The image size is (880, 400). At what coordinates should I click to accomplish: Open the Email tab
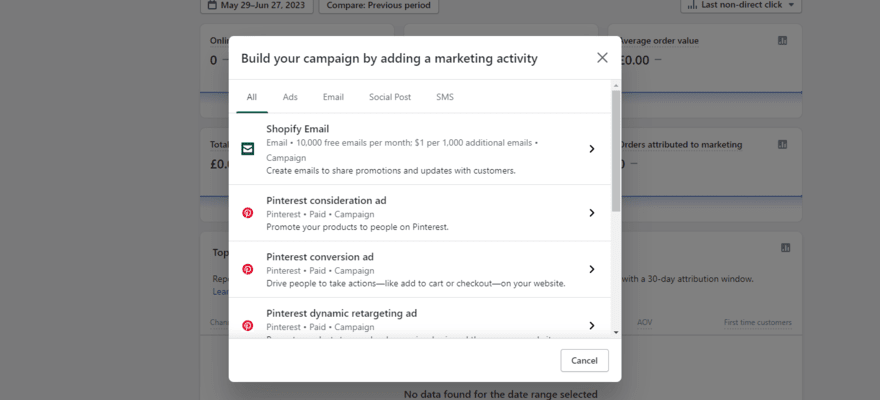(333, 97)
